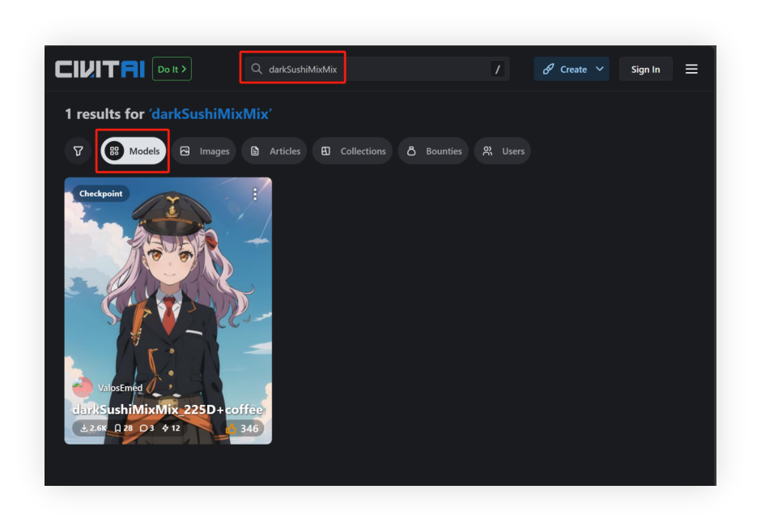This screenshot has width=761, height=532.
Task: Enable the Collections results filter
Action: 352,151
